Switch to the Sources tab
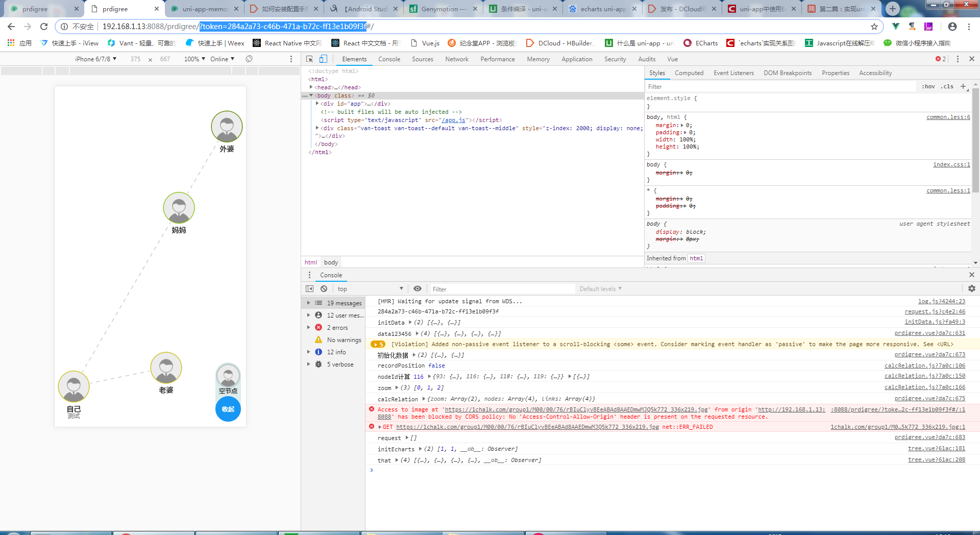 coord(423,59)
